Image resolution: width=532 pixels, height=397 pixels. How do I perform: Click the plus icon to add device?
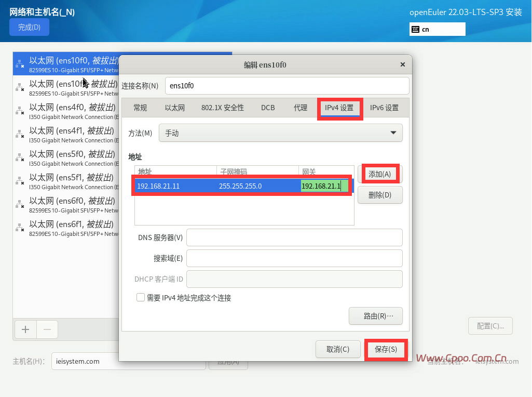[25, 329]
